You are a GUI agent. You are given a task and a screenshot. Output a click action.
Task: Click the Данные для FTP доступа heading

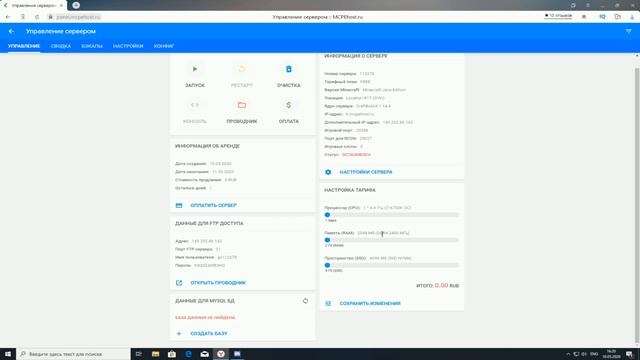209,224
